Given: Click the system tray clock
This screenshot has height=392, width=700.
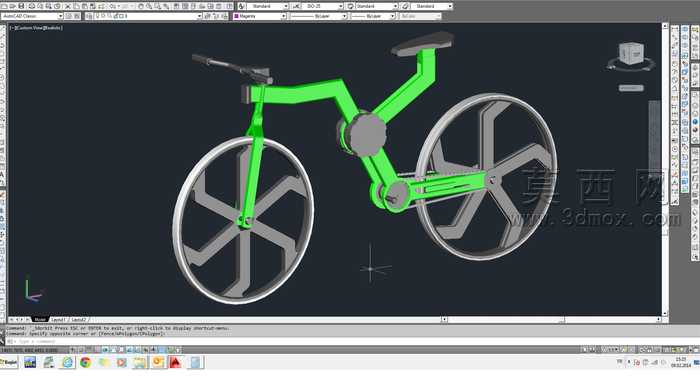Looking at the screenshot, I should tap(680, 362).
